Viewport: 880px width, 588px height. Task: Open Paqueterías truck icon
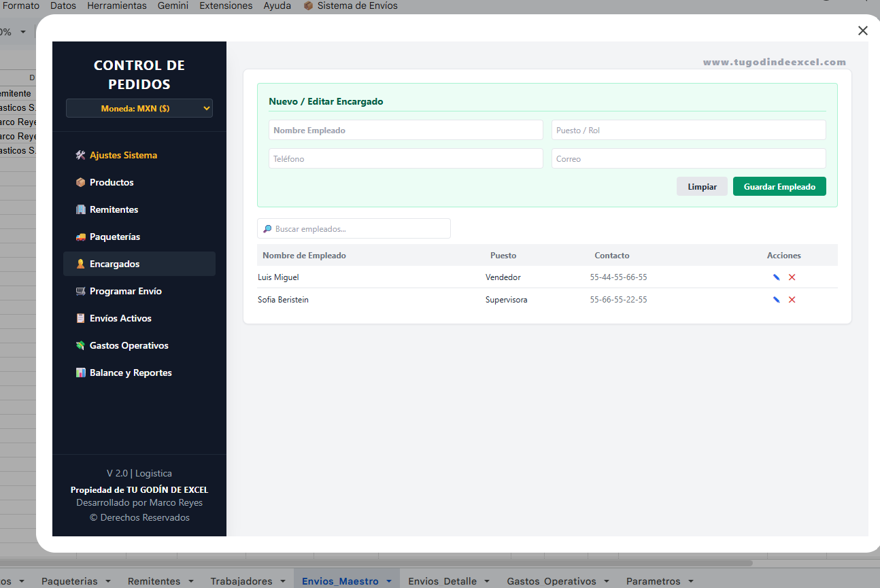pos(80,237)
